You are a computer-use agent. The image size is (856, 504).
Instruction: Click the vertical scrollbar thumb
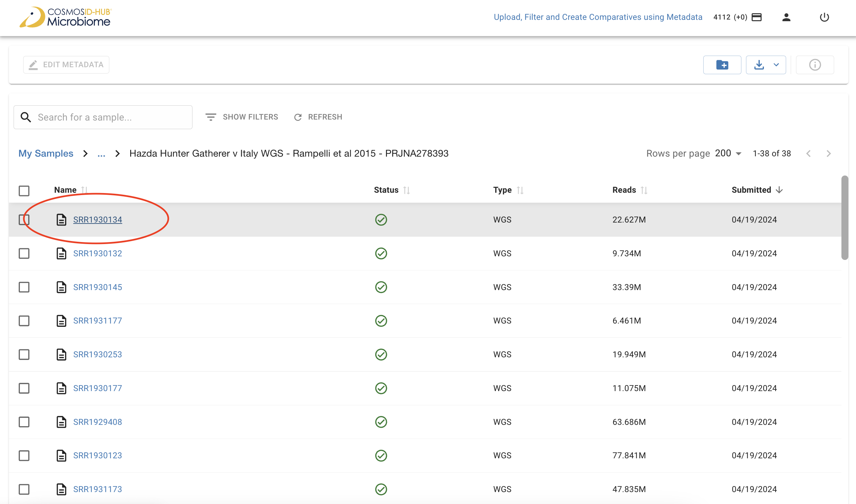coord(844,217)
